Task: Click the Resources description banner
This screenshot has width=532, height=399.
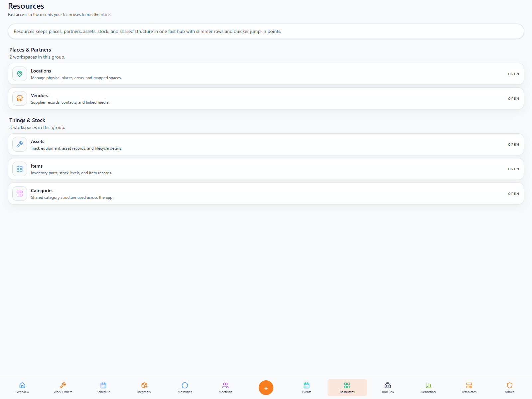Action: pos(266,31)
